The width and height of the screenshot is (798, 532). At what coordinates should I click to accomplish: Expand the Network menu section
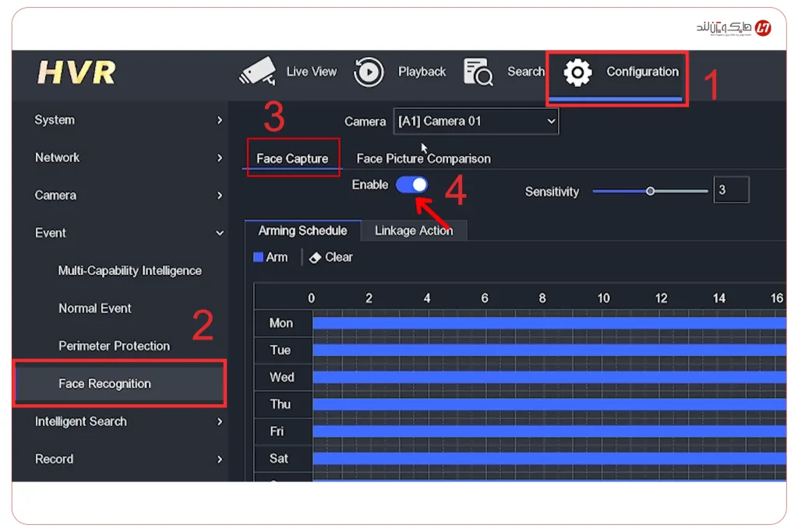128,157
